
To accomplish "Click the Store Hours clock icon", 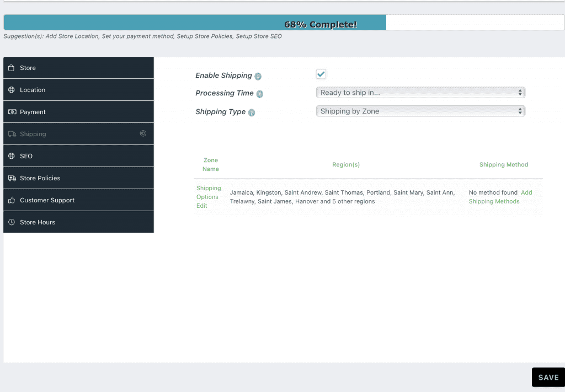I will [x=12, y=222].
